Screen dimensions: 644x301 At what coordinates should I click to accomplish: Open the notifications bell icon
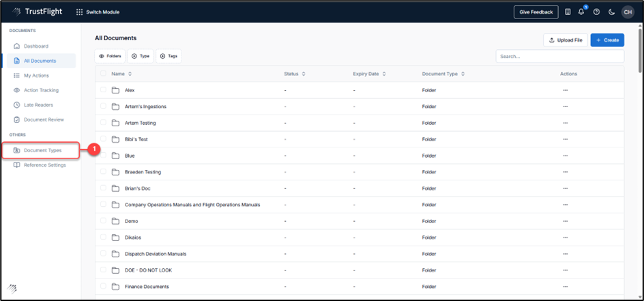[x=582, y=12]
